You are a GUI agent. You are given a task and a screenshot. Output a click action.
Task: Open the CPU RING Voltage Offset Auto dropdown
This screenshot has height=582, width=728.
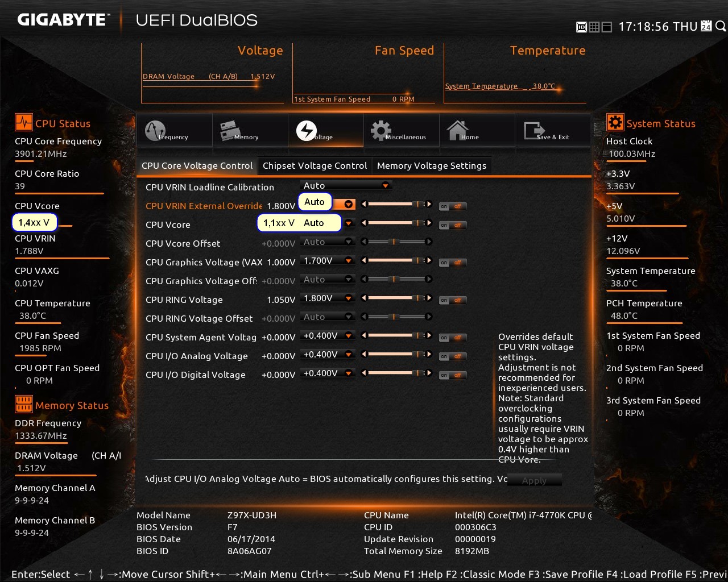click(x=328, y=317)
